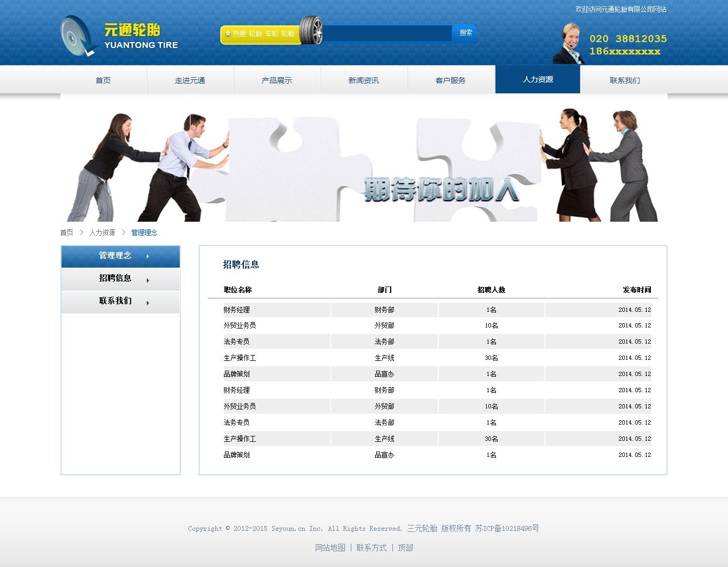Click the arrow icon beside sidebar 招聘信息
Viewport: 728px width, 567px height.
[x=148, y=280]
